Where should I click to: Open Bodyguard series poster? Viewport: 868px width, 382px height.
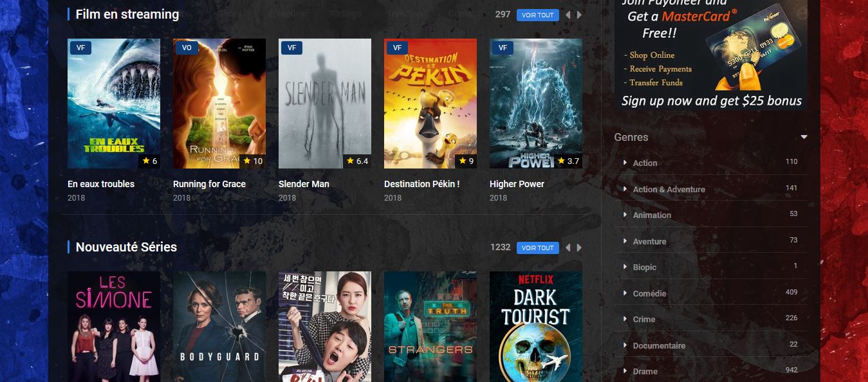coord(219,327)
